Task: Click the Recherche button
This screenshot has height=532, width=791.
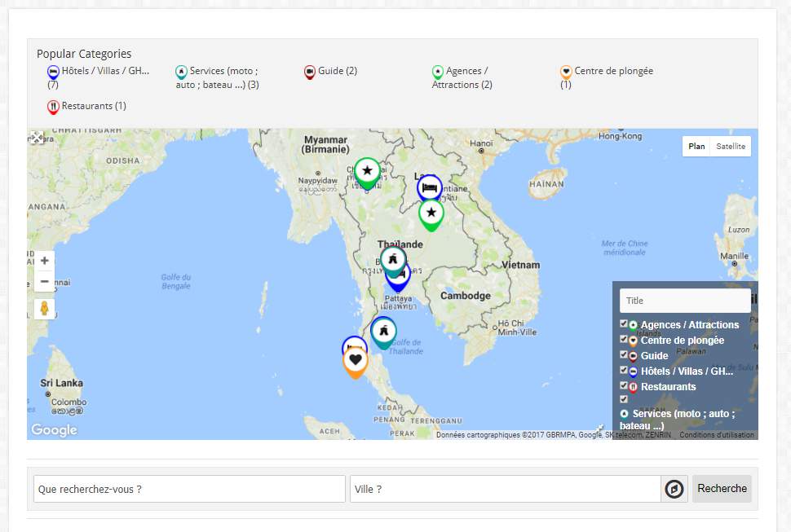Action: click(x=722, y=489)
